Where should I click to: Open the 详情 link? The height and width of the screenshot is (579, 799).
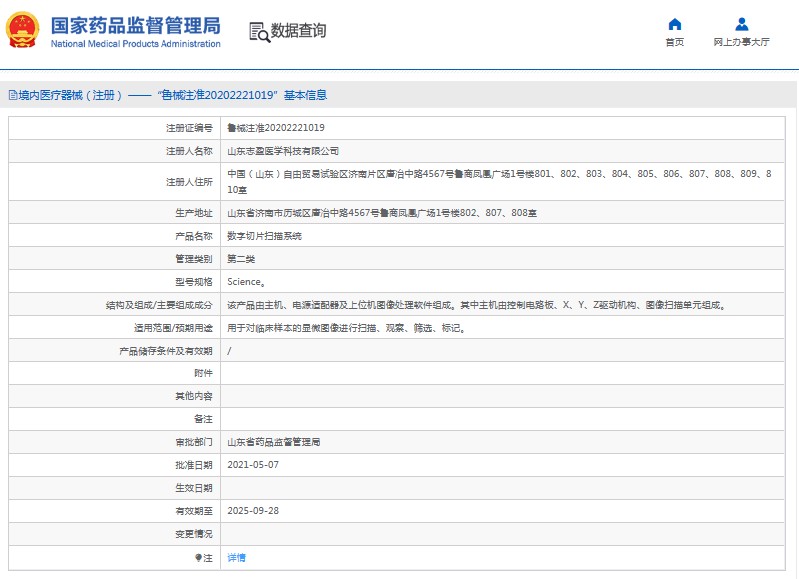click(x=236, y=558)
